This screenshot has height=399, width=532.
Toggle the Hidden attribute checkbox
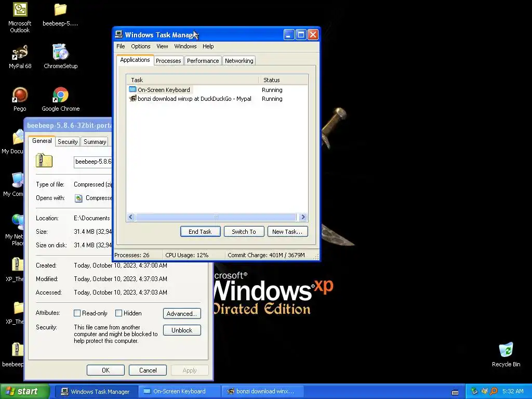pos(119,313)
